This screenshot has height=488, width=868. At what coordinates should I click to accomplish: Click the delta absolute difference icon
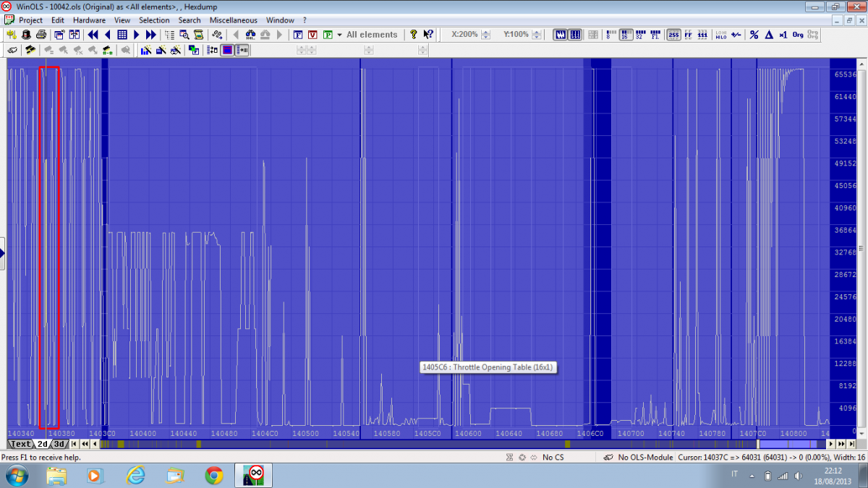[769, 34]
